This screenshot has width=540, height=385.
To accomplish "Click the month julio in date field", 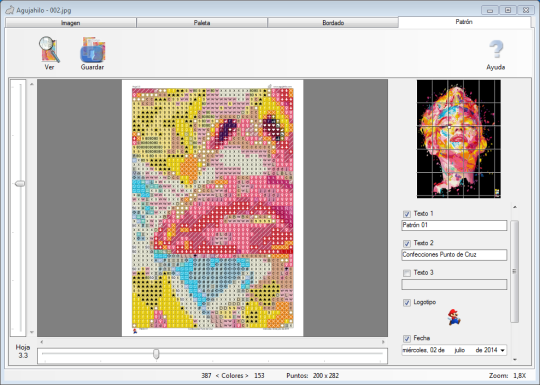I will click(x=459, y=350).
